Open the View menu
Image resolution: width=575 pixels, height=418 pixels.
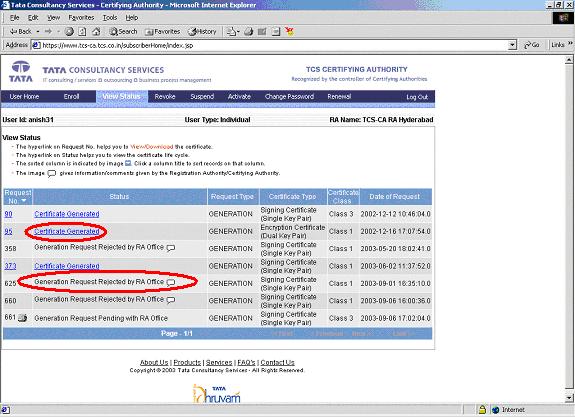click(54, 18)
